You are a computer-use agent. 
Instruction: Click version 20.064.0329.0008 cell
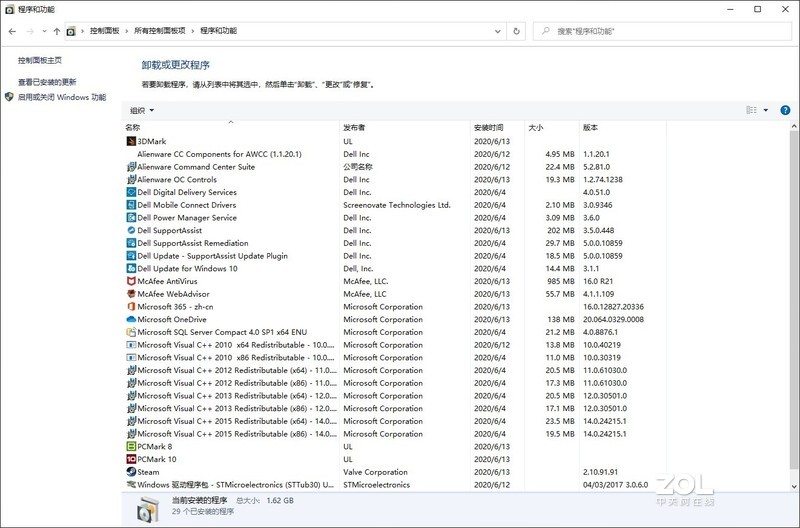[613, 319]
